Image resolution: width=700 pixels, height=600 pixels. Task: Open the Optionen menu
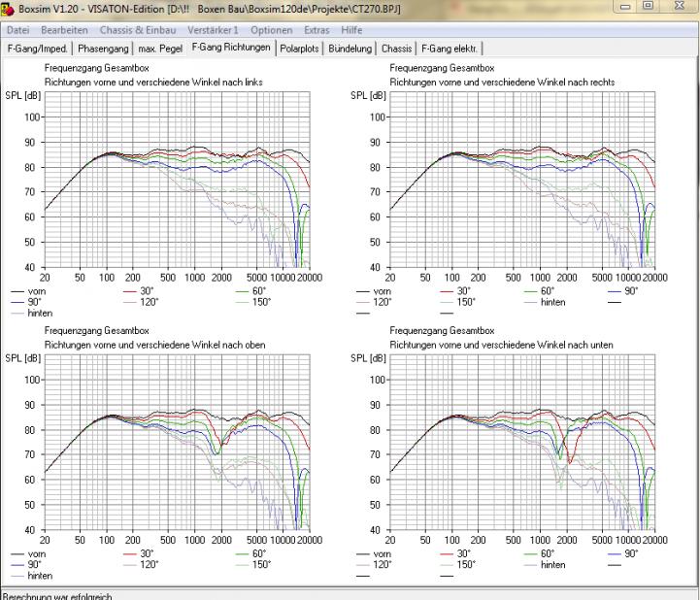click(x=272, y=30)
